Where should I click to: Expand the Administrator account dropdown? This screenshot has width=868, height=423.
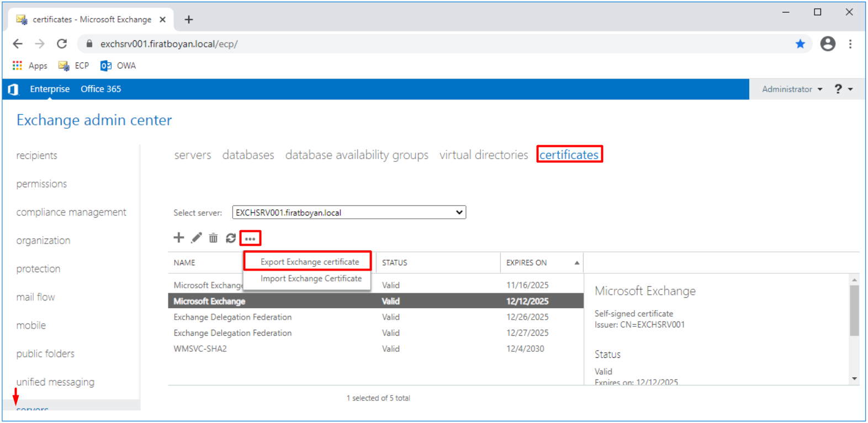(x=792, y=89)
